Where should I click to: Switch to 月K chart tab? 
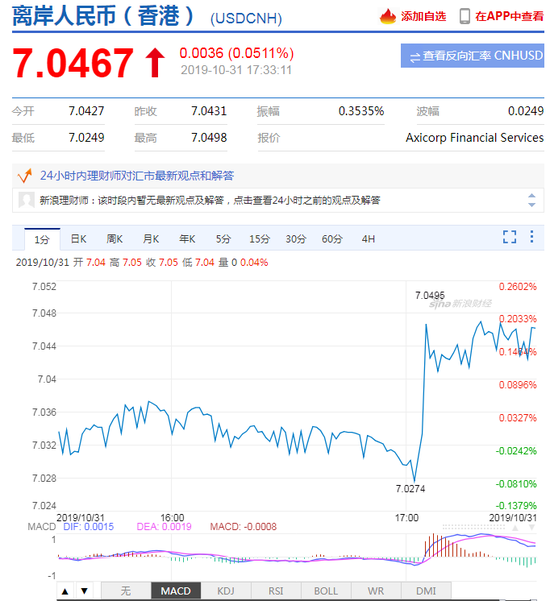(x=151, y=239)
